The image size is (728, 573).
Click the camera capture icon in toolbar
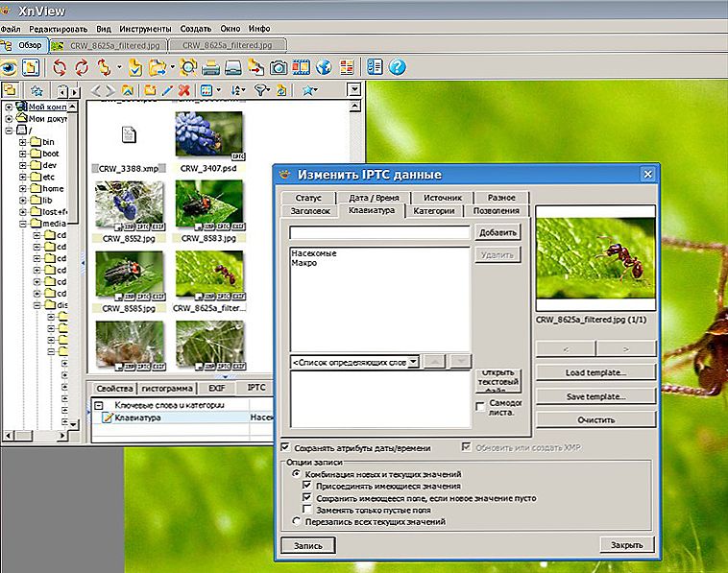click(278, 67)
